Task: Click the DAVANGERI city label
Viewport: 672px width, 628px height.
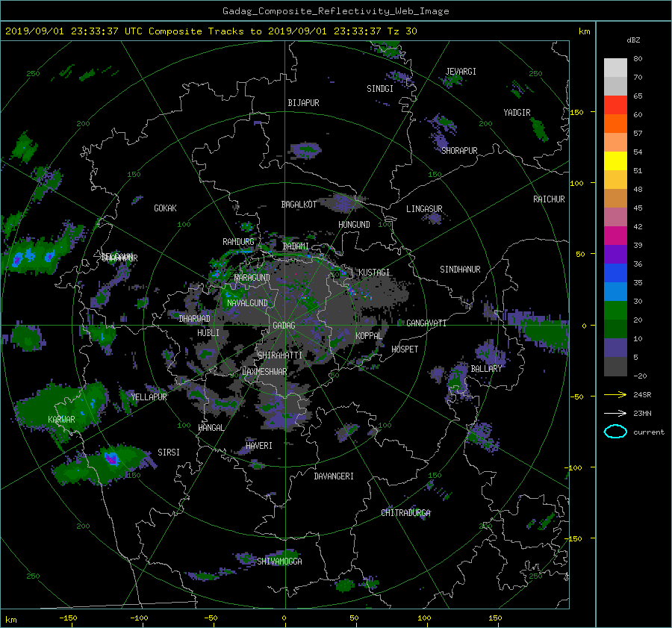Action: pyautogui.click(x=334, y=476)
